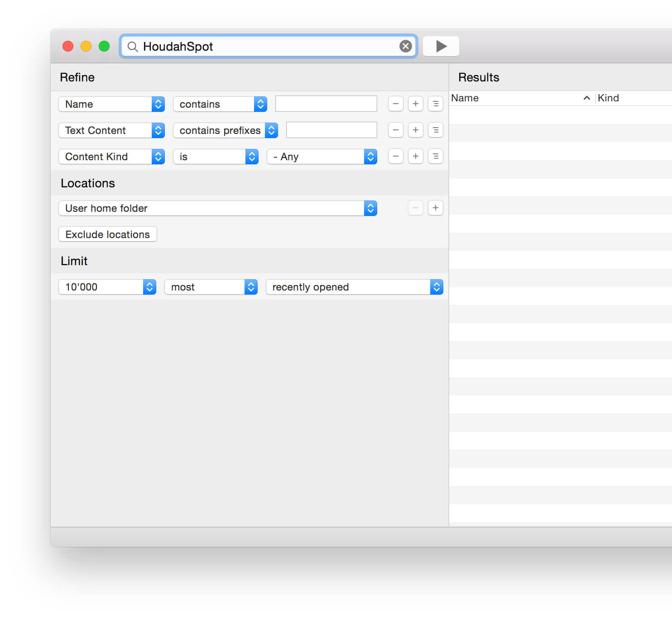Select the Kind column header
This screenshot has width=672, height=619.
(x=608, y=98)
